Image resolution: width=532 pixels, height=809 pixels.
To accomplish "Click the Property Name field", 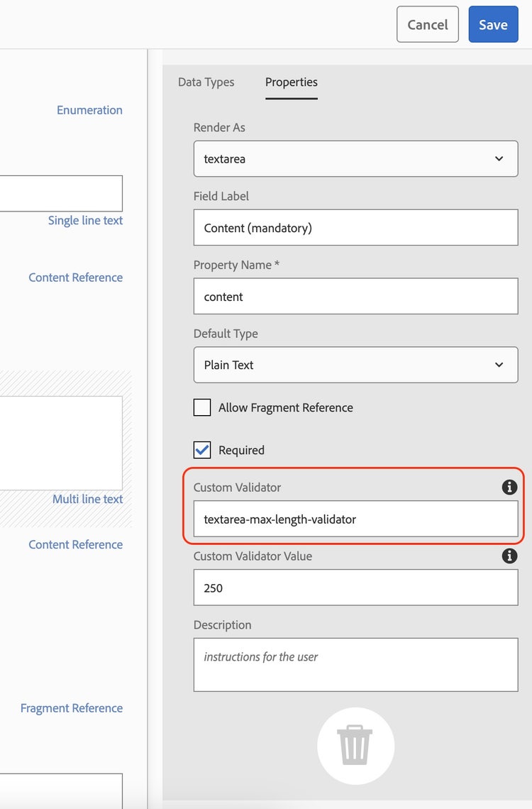I will coord(355,297).
